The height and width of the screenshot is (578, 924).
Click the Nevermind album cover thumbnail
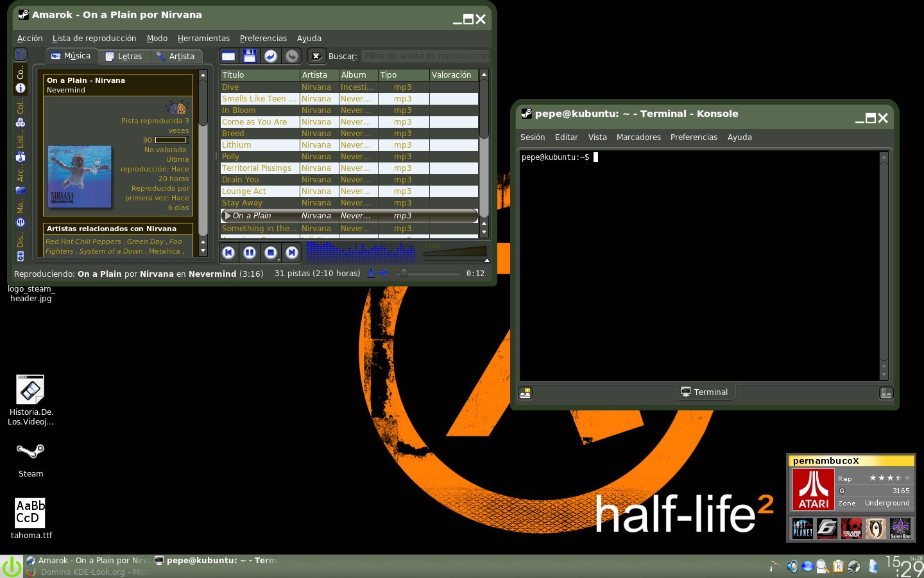80,176
